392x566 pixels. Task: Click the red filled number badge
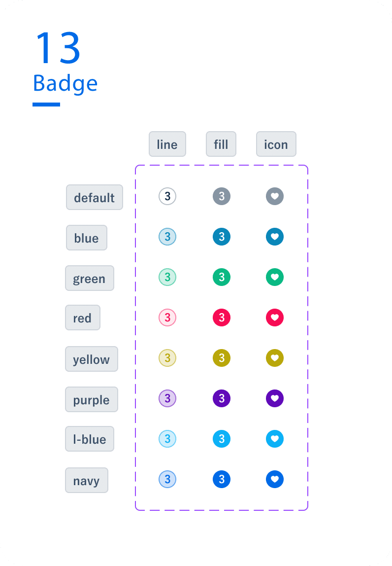(222, 317)
